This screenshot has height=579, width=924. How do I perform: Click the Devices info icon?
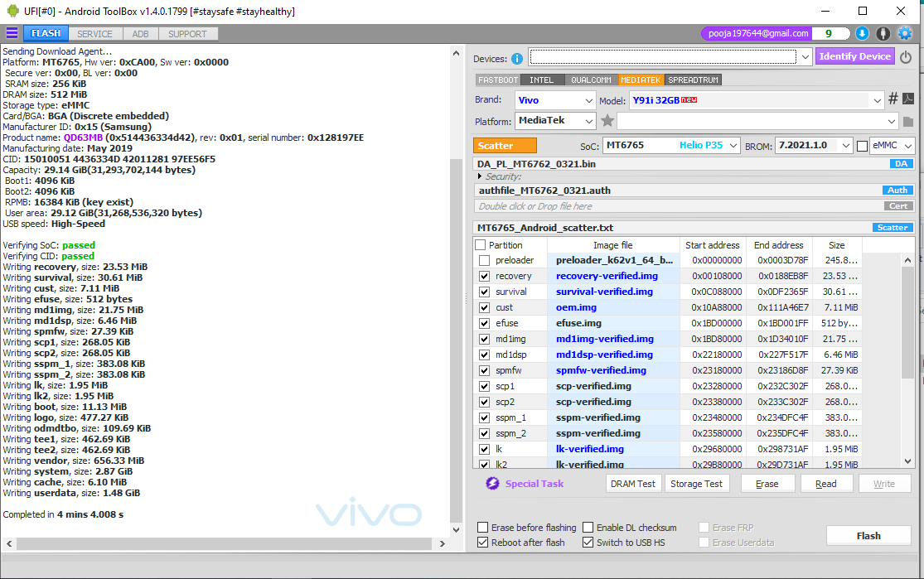point(517,59)
